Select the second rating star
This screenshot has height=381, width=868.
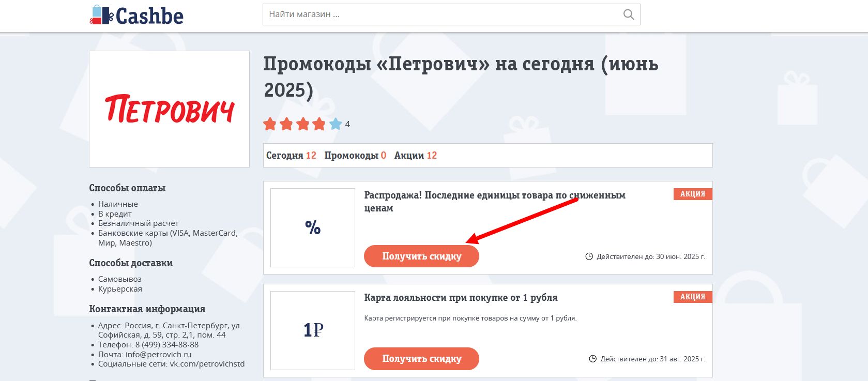[x=286, y=124]
